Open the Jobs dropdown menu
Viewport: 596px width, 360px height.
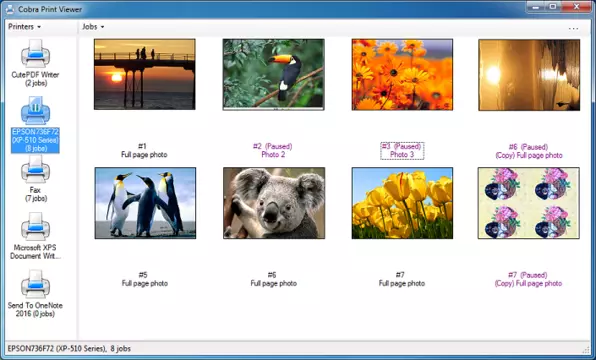[x=93, y=27]
